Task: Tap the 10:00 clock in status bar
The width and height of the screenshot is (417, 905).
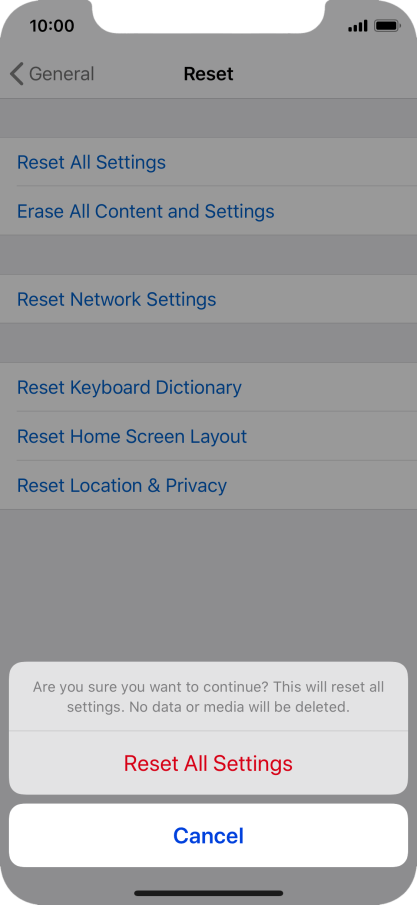Action: 51,26
